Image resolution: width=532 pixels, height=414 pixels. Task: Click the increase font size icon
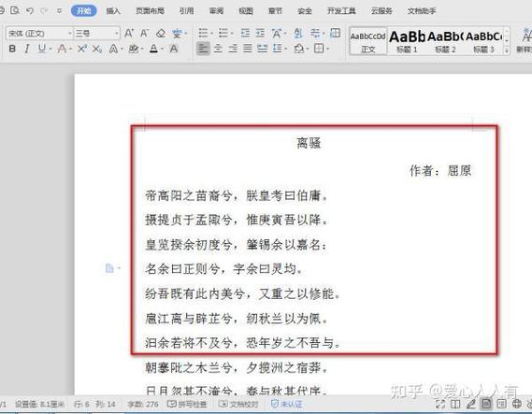click(x=129, y=34)
